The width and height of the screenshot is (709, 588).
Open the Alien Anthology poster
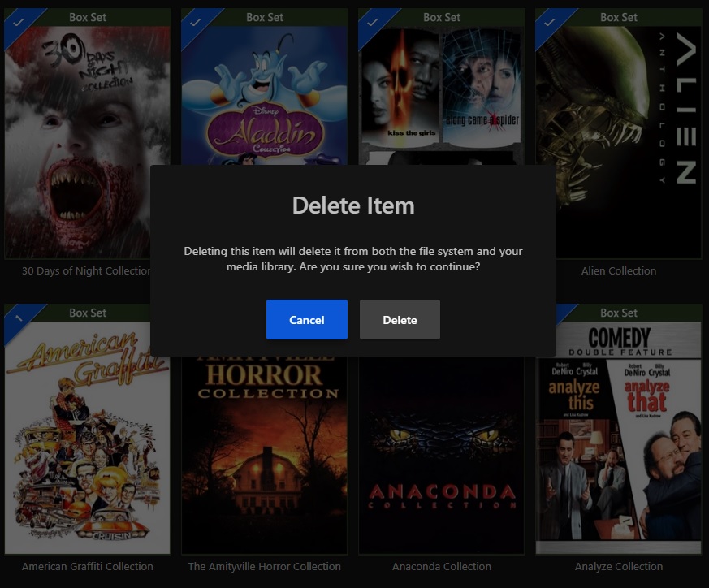pos(619,142)
